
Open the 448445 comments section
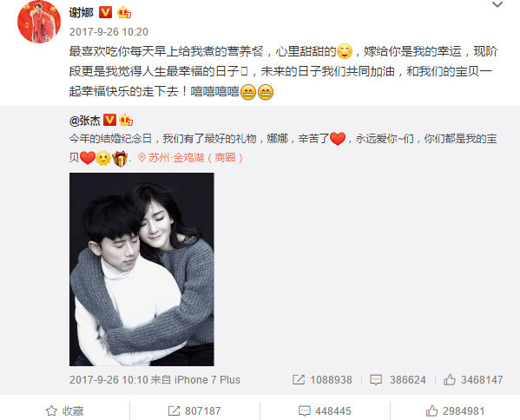click(325, 411)
